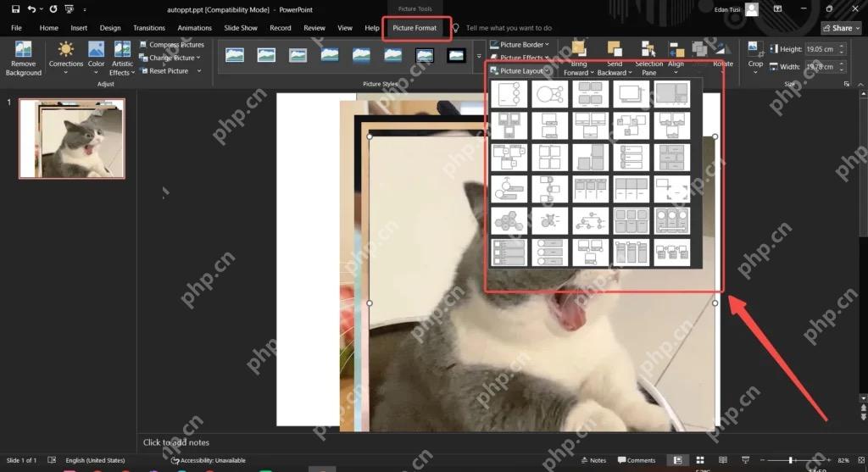868x472 pixels.
Task: Save the presentation with floppy icon
Action: 15,9
